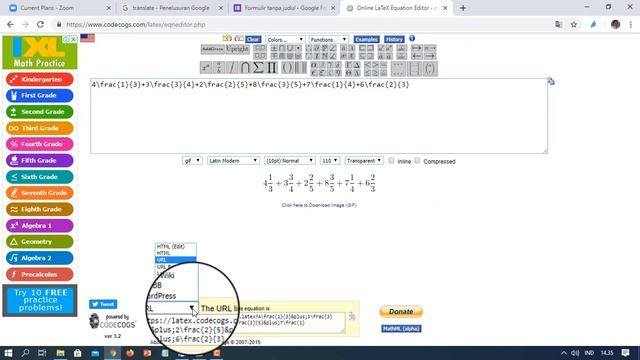Insert the double vertical bars norm template
640x360 pixels.
point(300,68)
